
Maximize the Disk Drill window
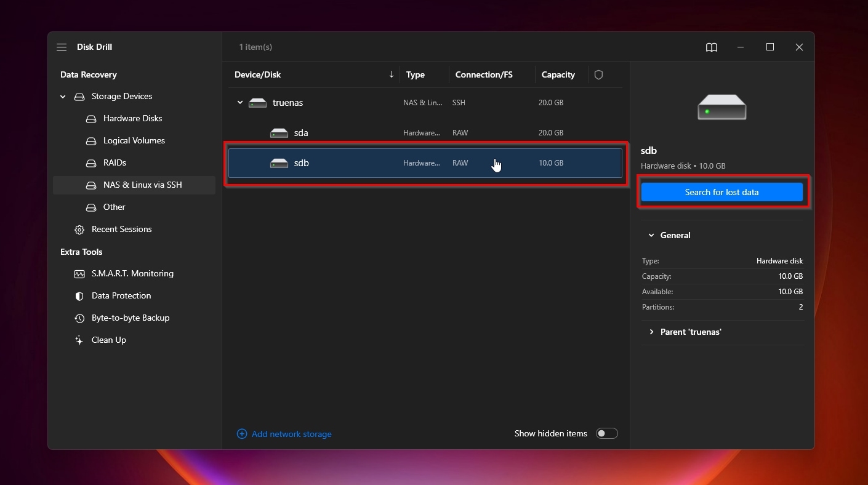coord(770,47)
